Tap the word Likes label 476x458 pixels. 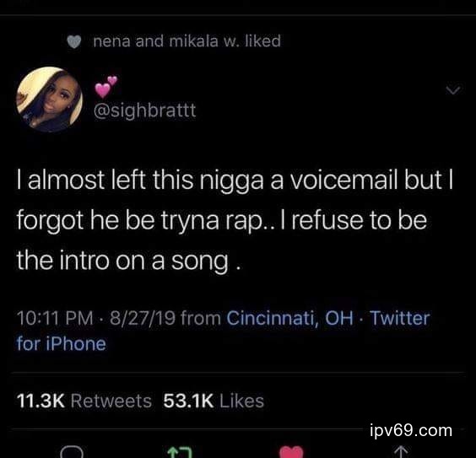tap(241, 401)
